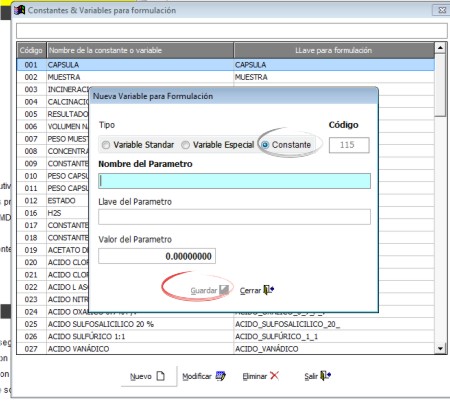Click the Eliminar button
The width and height of the screenshot is (450, 402).
coord(260,376)
